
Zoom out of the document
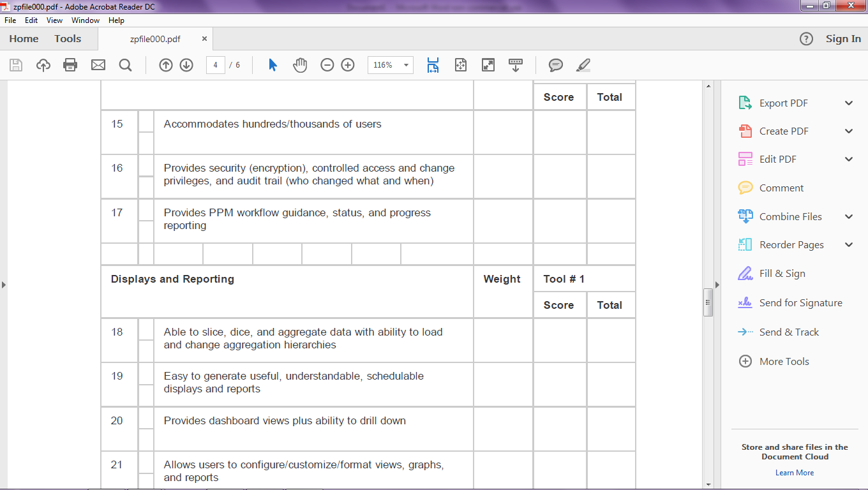327,64
